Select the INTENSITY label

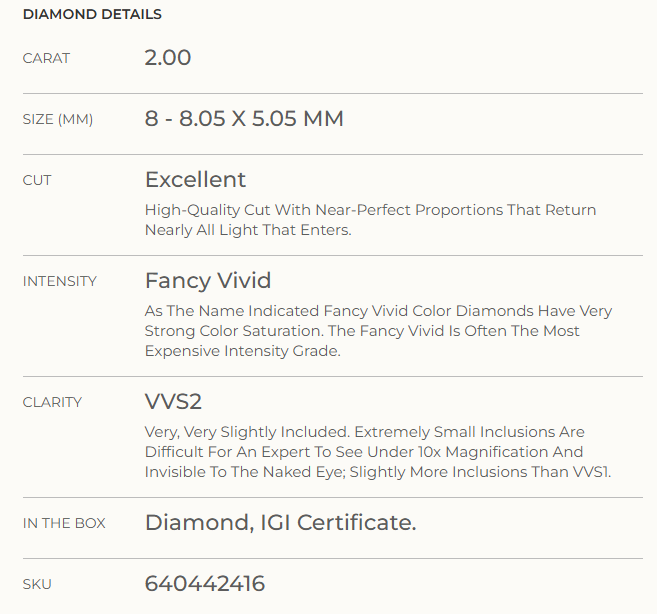click(59, 281)
